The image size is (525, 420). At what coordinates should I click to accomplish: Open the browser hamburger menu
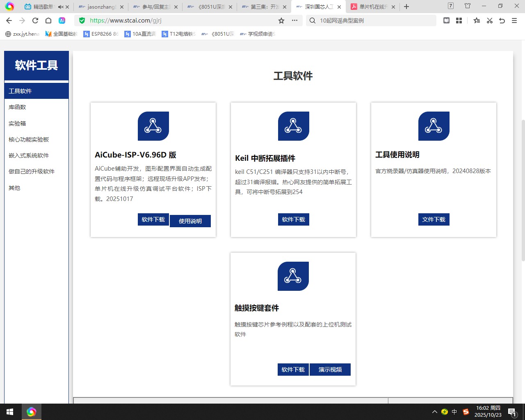[x=515, y=20]
